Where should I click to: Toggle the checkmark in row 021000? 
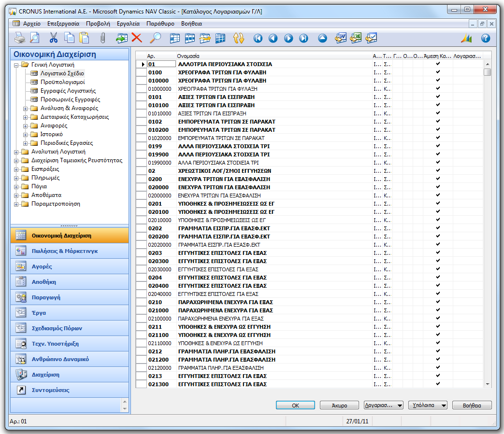(x=438, y=310)
